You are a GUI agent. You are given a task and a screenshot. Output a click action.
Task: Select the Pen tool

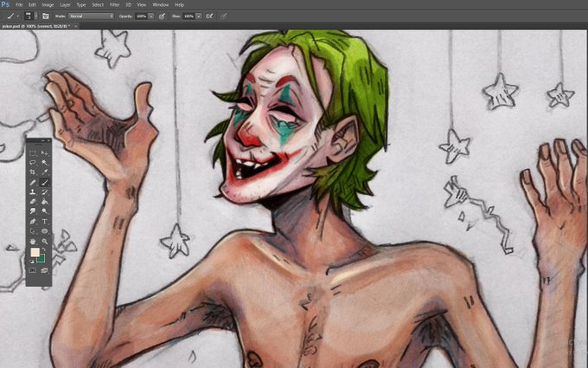[x=33, y=222]
